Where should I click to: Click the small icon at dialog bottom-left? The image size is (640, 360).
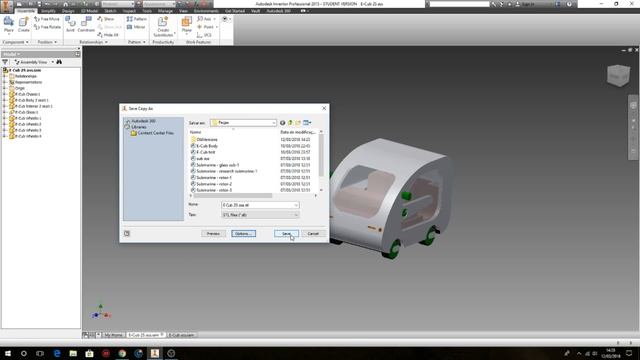[x=127, y=233]
